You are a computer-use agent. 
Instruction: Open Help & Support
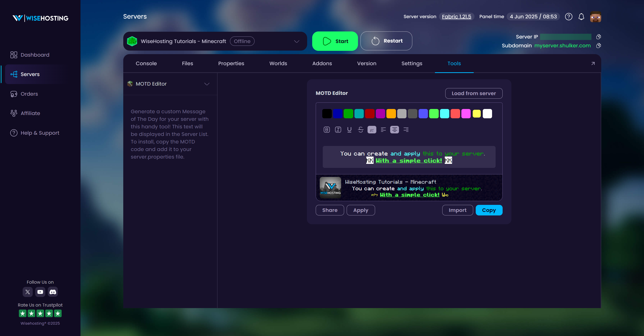[35, 133]
